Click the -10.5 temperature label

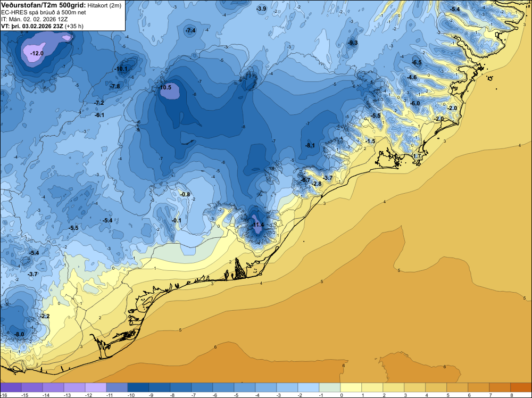pos(164,87)
